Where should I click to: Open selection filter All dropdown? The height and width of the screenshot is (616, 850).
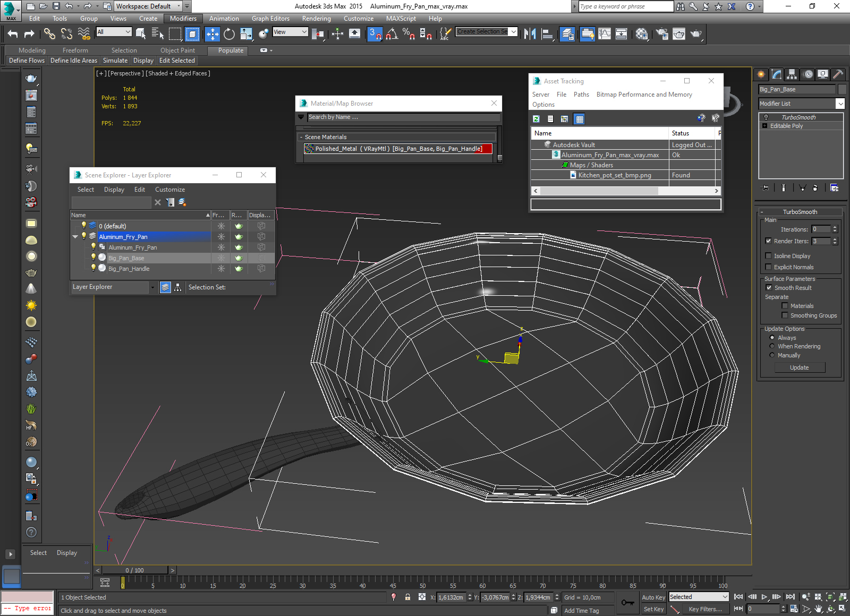[114, 32]
